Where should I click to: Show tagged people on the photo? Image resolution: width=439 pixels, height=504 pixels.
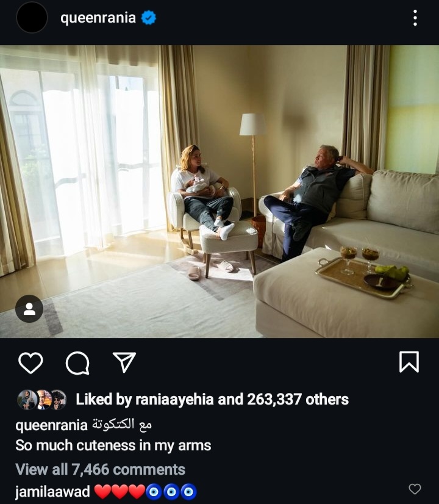point(29,309)
